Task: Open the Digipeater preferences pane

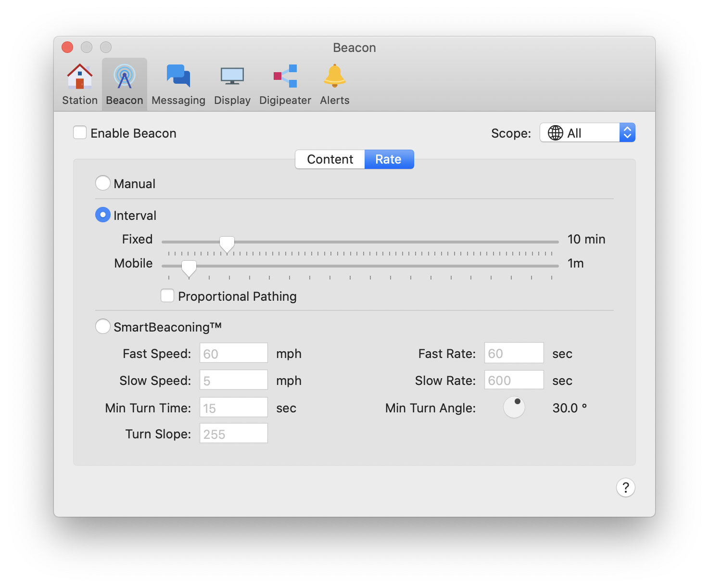Action: click(285, 85)
